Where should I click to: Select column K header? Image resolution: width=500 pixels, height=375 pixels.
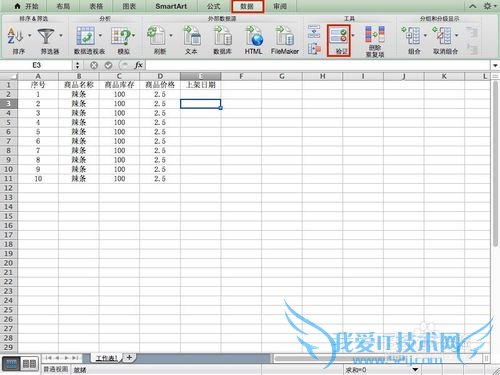click(444, 76)
